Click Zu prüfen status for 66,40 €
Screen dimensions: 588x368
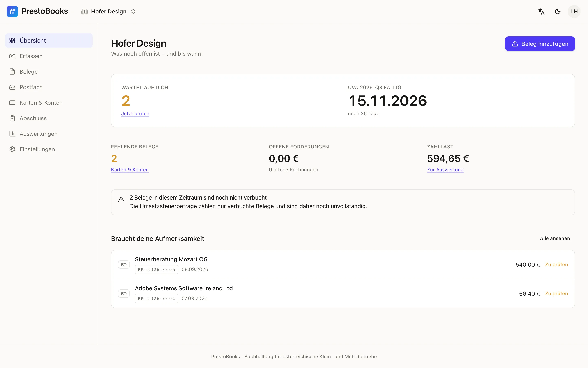tap(556, 294)
